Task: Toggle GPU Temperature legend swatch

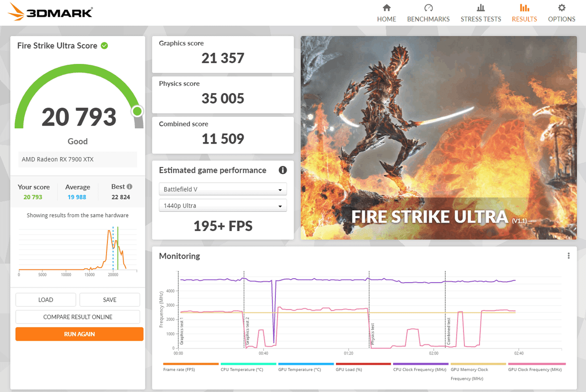Action: coord(306,364)
